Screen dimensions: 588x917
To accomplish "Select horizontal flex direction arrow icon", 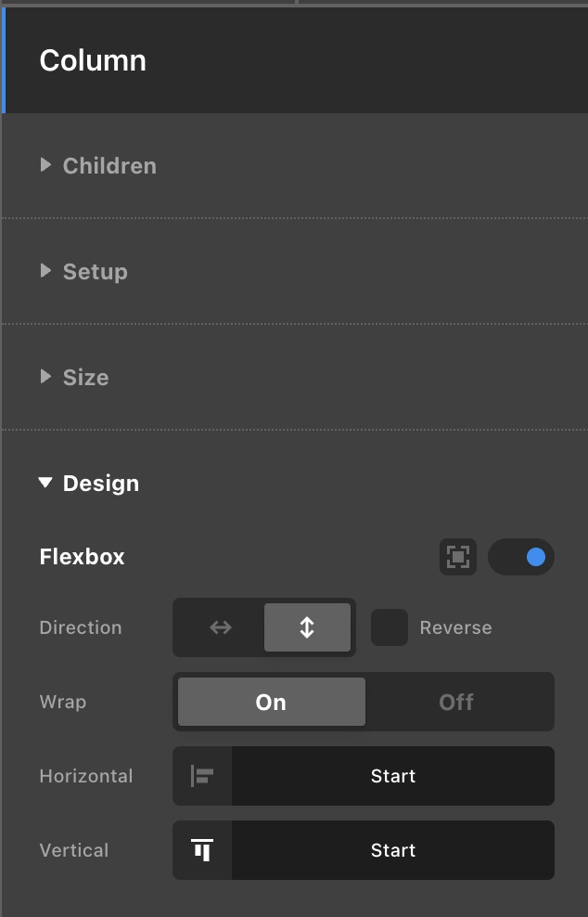I will (221, 627).
